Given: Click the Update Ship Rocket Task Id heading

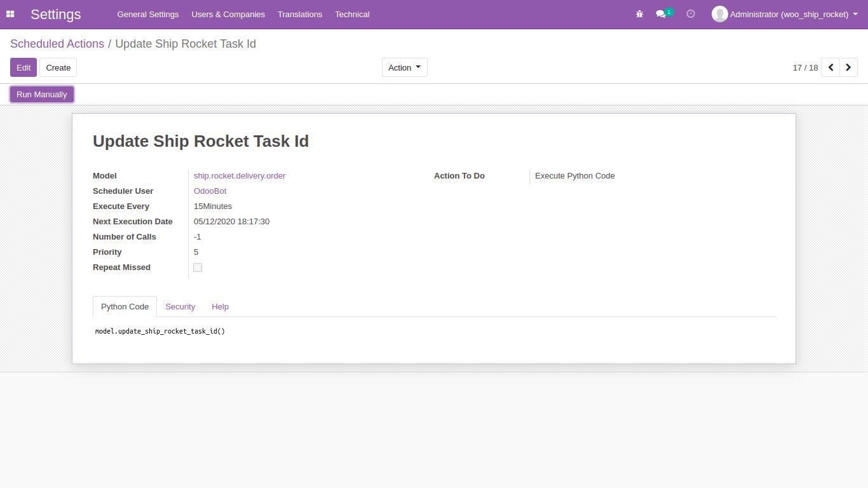Looking at the screenshot, I should tap(201, 141).
